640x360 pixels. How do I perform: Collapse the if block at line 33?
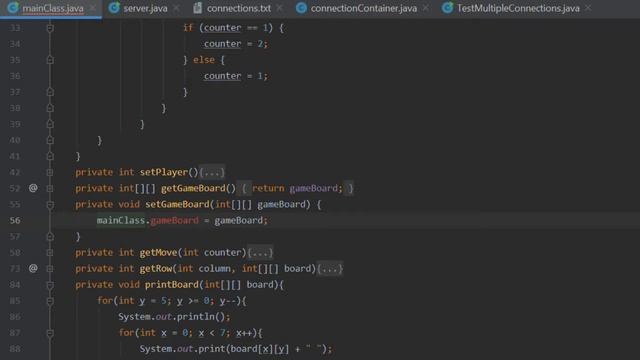[x=50, y=28]
